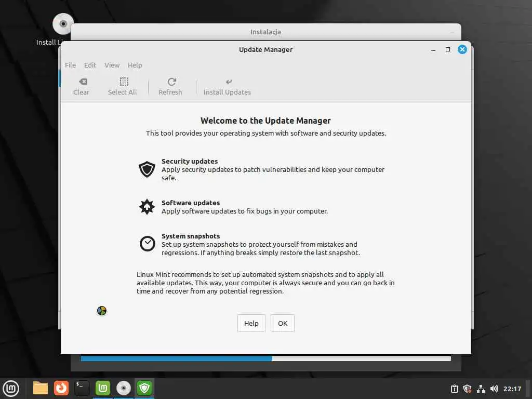Refresh the update list

tap(170, 87)
